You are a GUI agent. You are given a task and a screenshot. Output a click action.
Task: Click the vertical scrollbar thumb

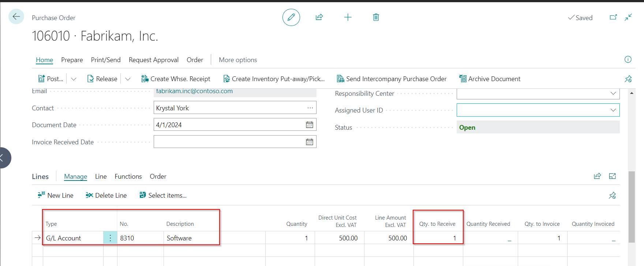632,206
